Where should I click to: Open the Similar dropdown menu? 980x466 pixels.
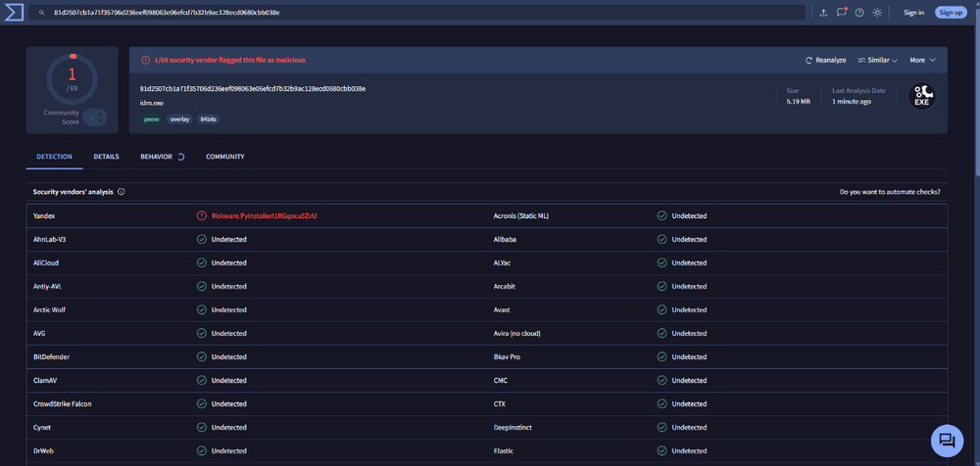(877, 61)
